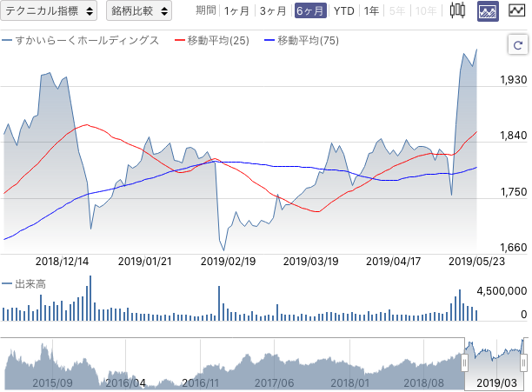Switch to line chart view
532x392 pixels.
click(516, 10)
